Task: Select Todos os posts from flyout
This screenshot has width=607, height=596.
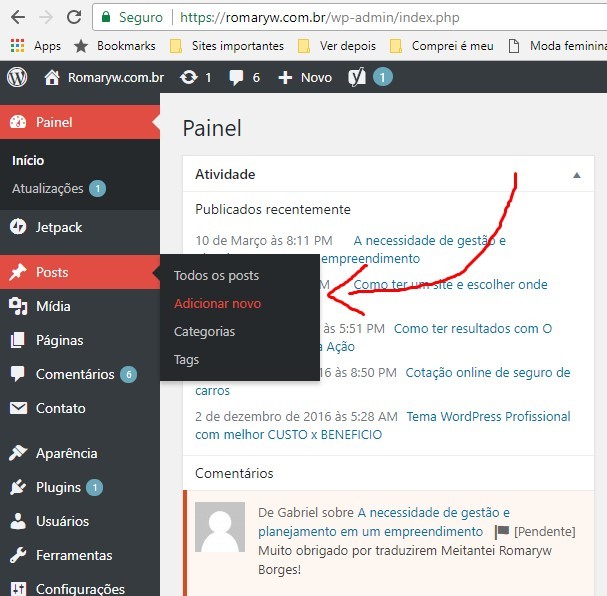Action: [x=216, y=276]
